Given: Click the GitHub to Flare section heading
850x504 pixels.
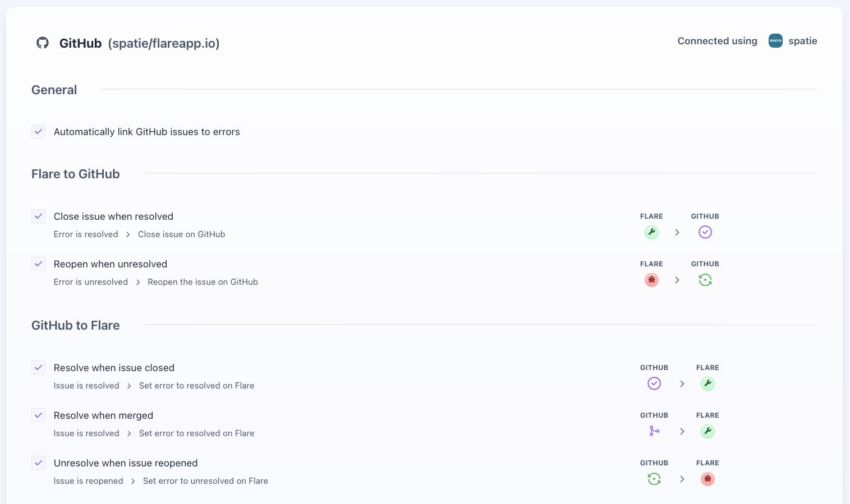Looking at the screenshot, I should [76, 325].
